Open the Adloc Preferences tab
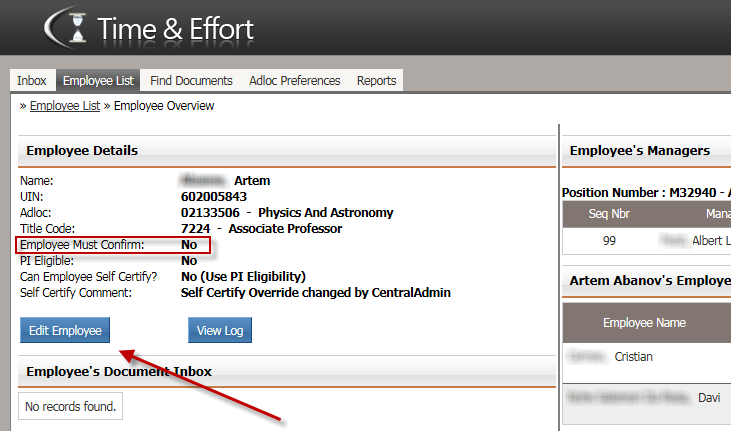This screenshot has height=431, width=731. tap(295, 81)
